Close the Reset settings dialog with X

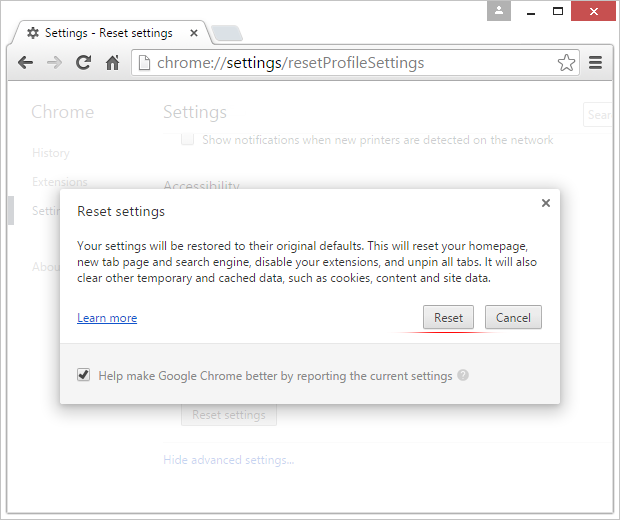546,203
